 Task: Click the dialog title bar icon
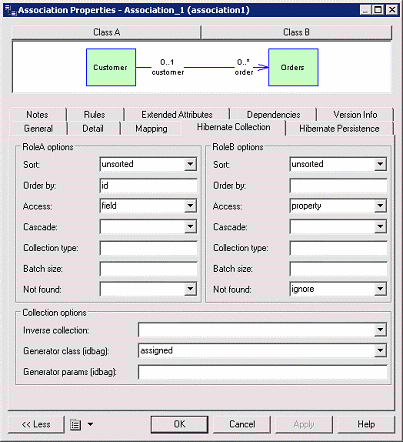[x=10, y=10]
